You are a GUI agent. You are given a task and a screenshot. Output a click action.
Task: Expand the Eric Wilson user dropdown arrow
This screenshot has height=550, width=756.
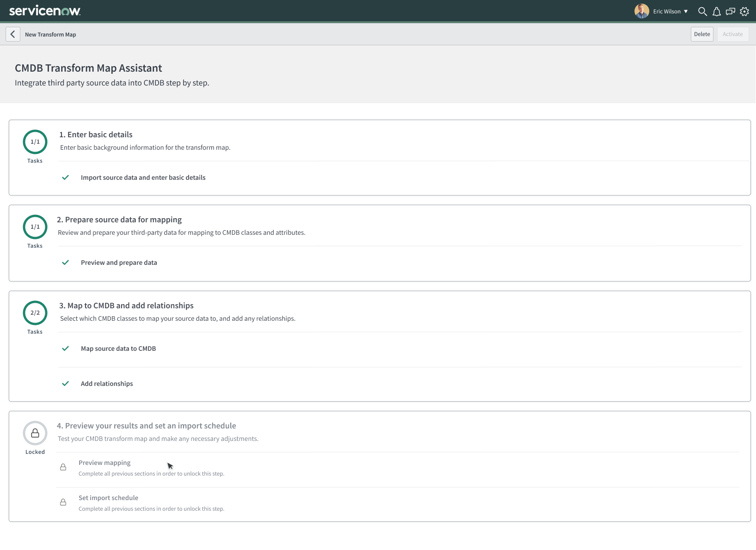[x=686, y=12]
